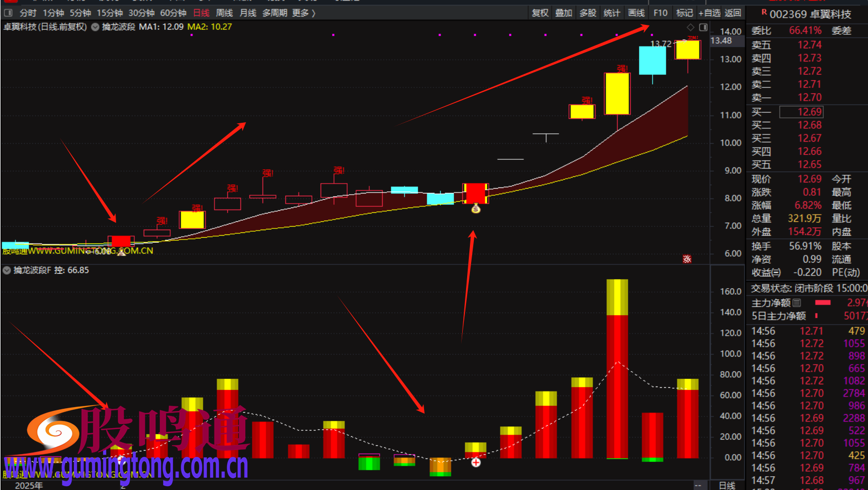Click the red 涨 badge on the chart
The width and height of the screenshot is (868, 490).
pos(687,259)
